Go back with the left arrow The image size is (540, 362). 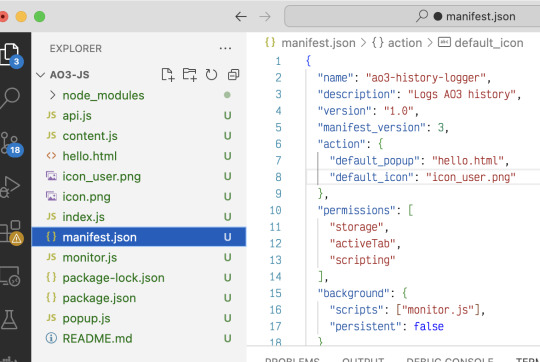pos(241,17)
